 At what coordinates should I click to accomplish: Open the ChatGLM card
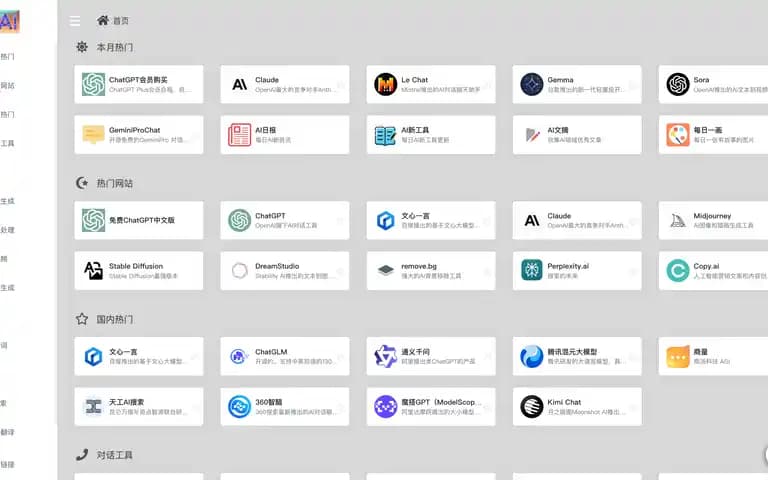coord(285,356)
